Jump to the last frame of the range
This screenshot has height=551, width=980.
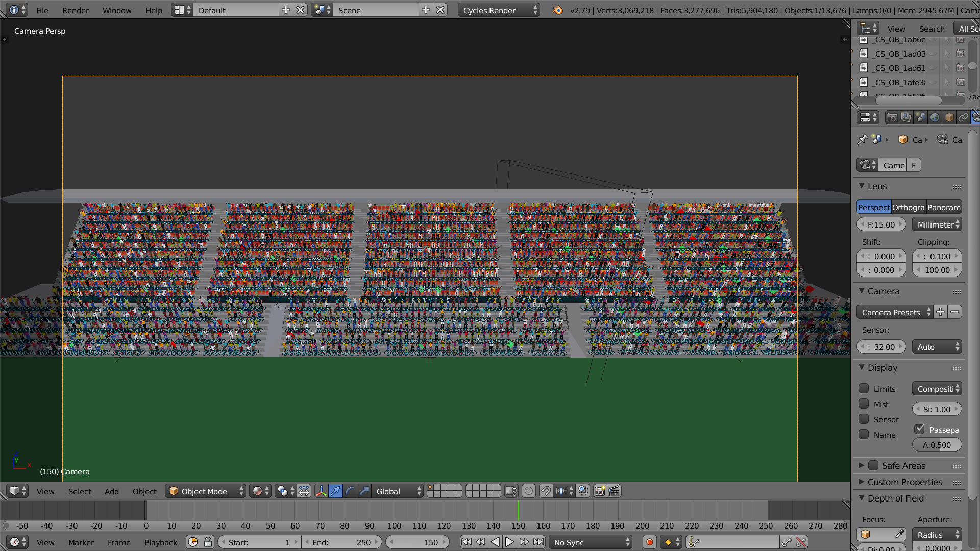[538, 542]
